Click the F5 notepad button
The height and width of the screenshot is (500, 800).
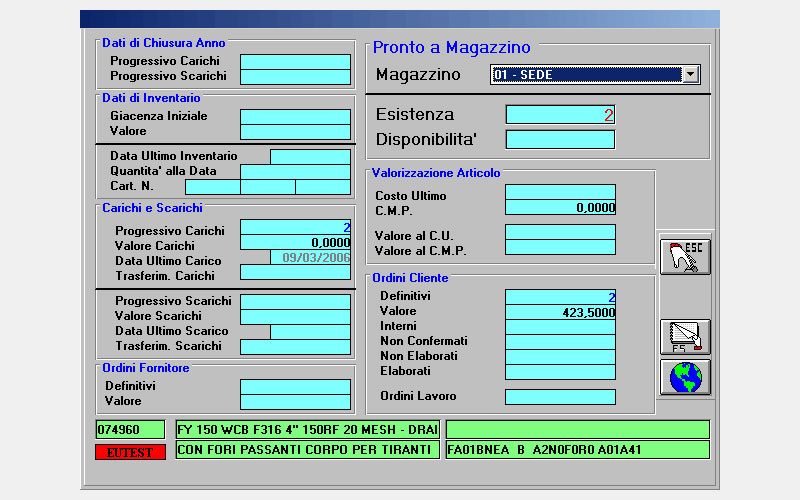pyautogui.click(x=685, y=337)
